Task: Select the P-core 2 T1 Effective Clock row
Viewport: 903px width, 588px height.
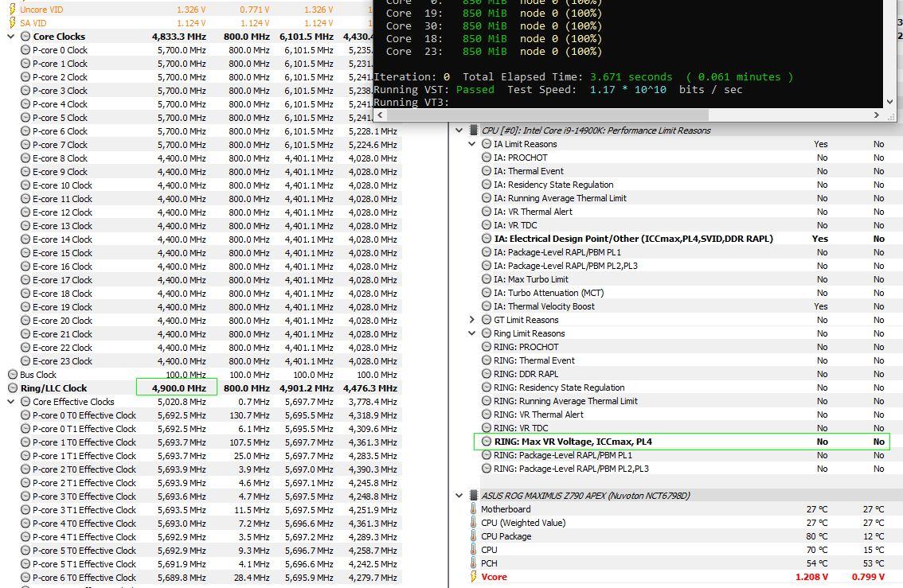Action: click(x=201, y=483)
